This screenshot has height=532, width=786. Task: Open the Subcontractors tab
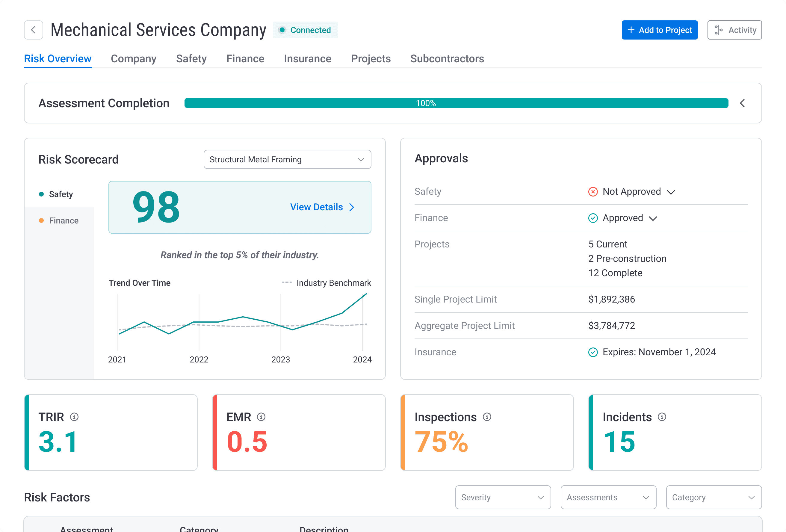447,58
